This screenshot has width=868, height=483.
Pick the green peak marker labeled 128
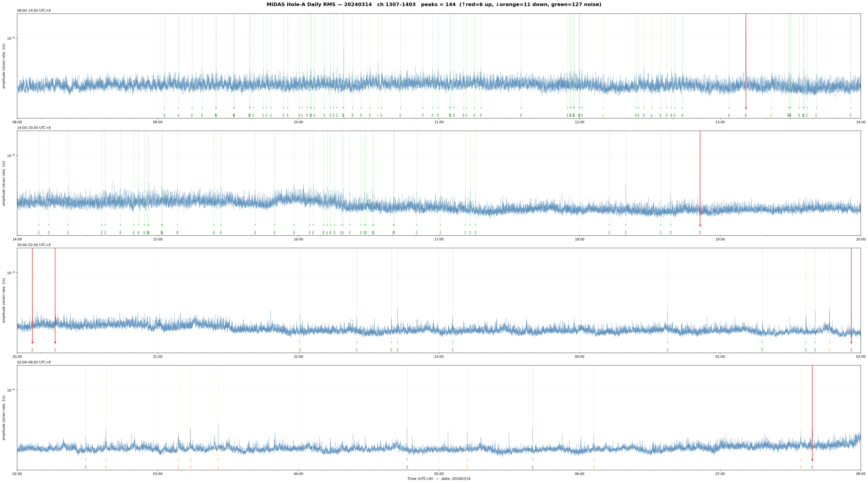tap(762, 342)
